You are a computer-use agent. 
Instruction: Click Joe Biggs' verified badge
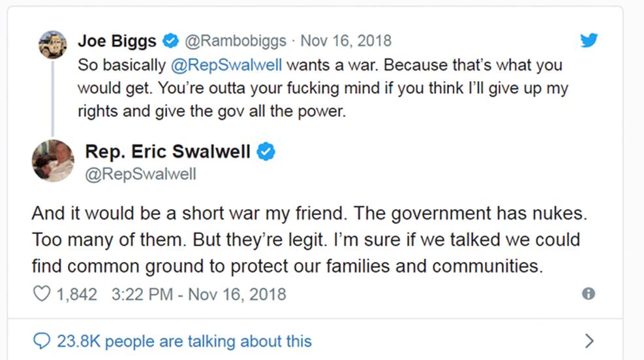point(170,41)
